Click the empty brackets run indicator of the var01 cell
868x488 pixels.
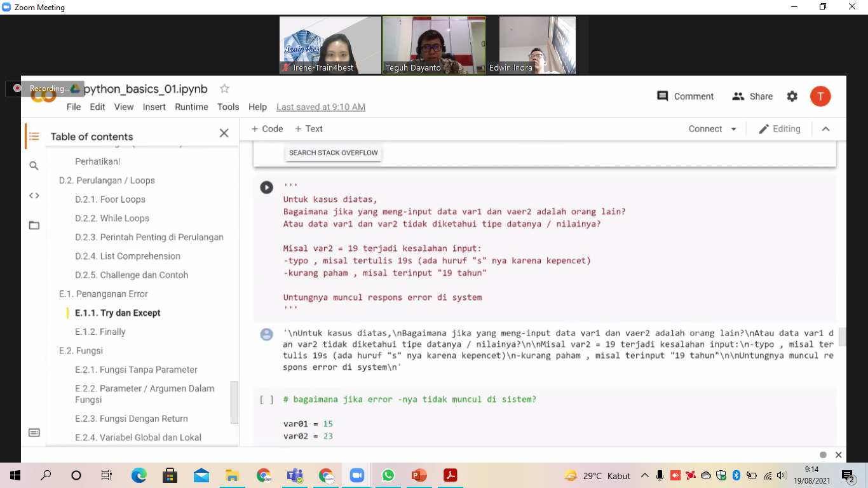click(x=267, y=400)
